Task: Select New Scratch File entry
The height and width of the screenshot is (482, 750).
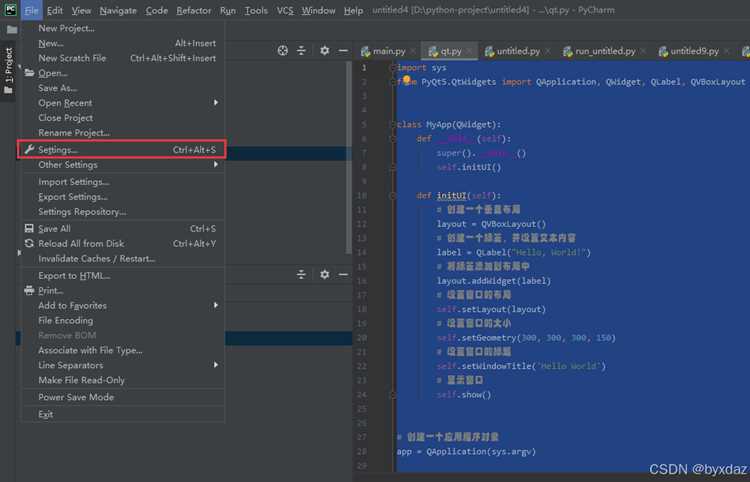Action: pos(123,58)
